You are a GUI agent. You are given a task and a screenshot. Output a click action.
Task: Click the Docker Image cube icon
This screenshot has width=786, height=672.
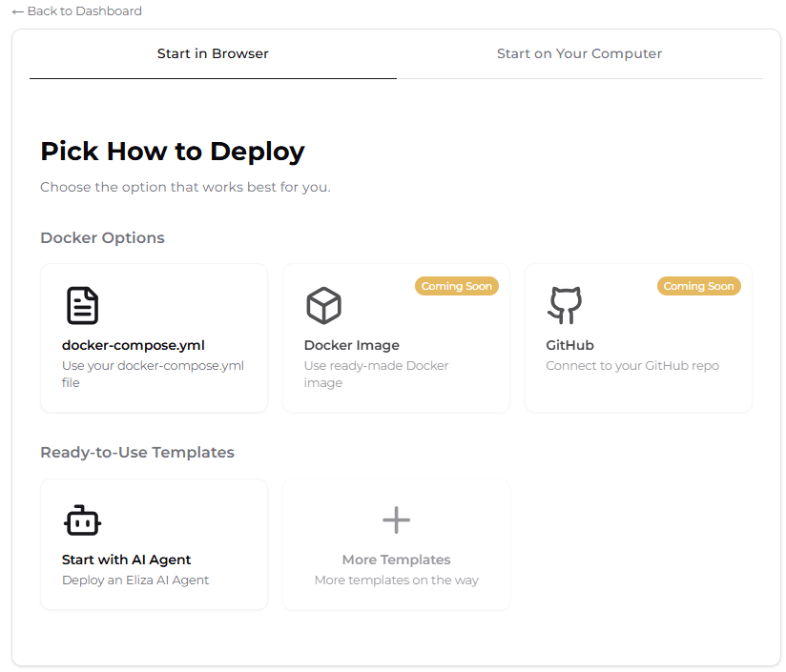(x=323, y=306)
